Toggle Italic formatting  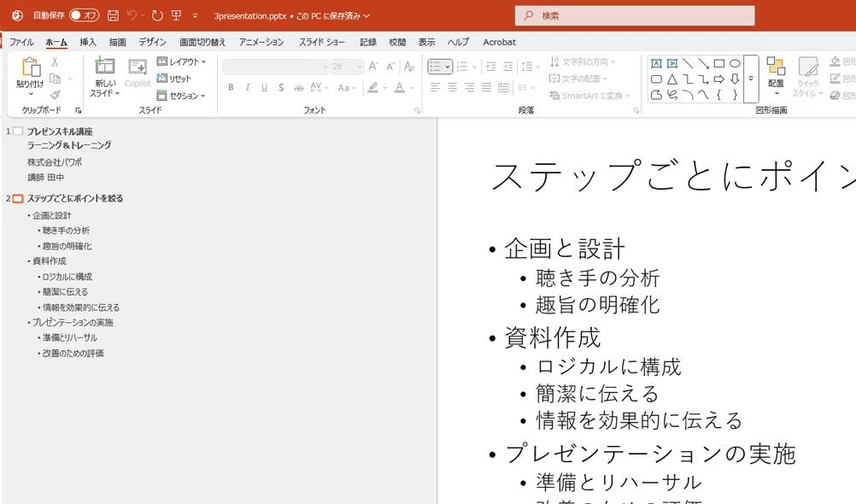(247, 87)
